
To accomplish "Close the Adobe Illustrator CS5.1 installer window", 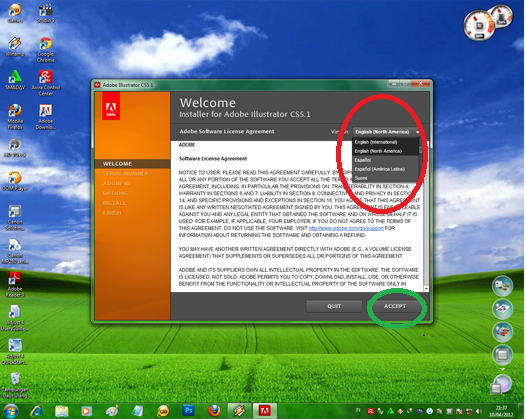I will (x=421, y=83).
